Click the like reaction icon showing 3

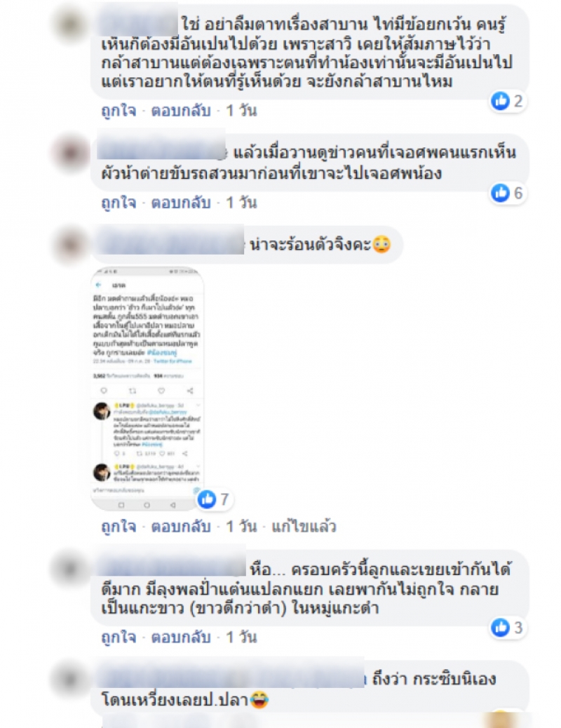500,628
